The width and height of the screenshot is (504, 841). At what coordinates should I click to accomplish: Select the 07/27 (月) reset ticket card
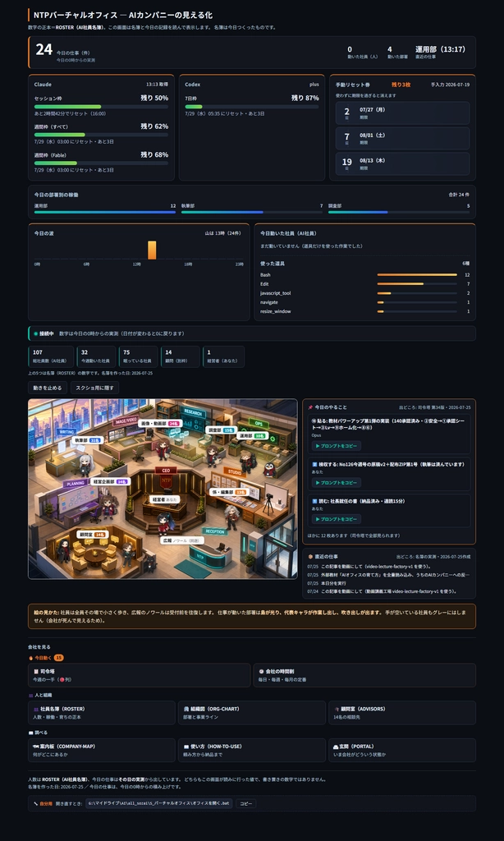403,113
